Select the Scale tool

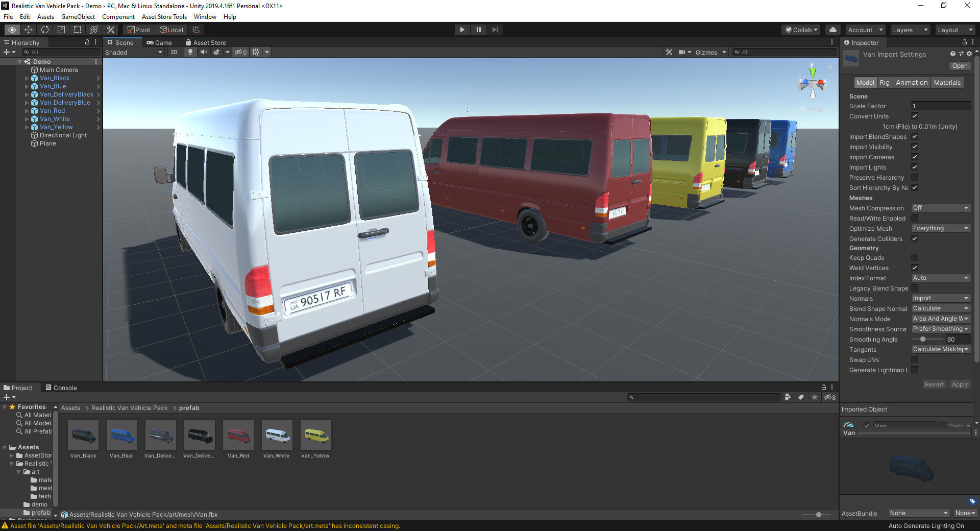tap(61, 30)
